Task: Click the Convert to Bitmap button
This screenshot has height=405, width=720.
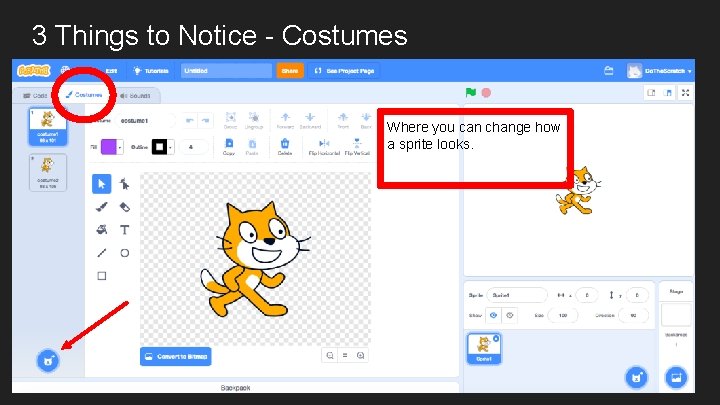Action: (176, 356)
